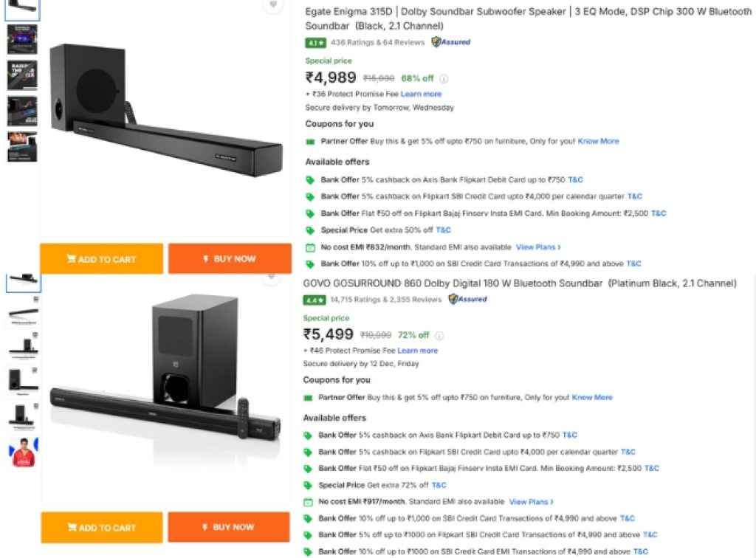Click the cart icon in Egate's ADD TO CART button

[x=72, y=258]
